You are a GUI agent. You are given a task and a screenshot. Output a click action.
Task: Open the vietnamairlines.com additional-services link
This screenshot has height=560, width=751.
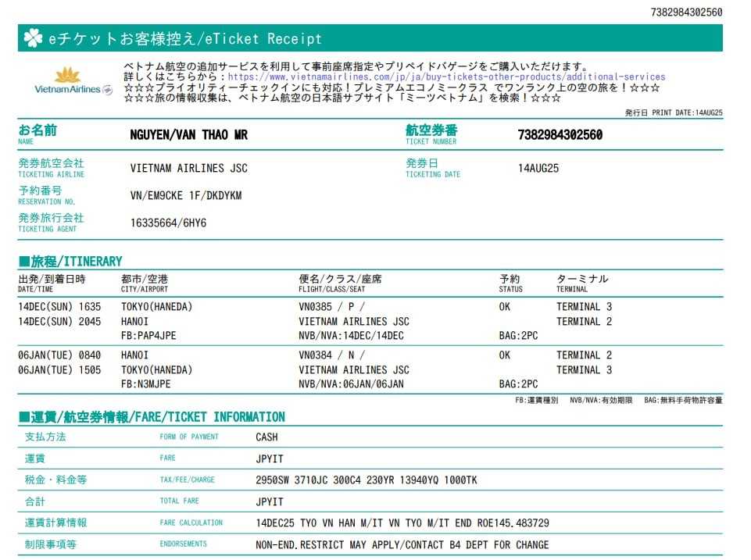point(446,77)
